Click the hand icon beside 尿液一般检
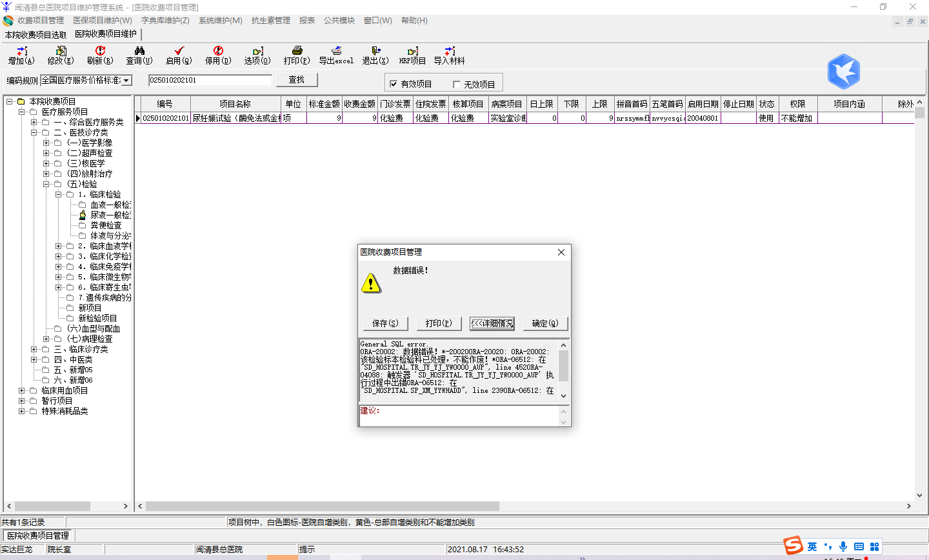Screen dimensions: 929x560 pos(83,215)
